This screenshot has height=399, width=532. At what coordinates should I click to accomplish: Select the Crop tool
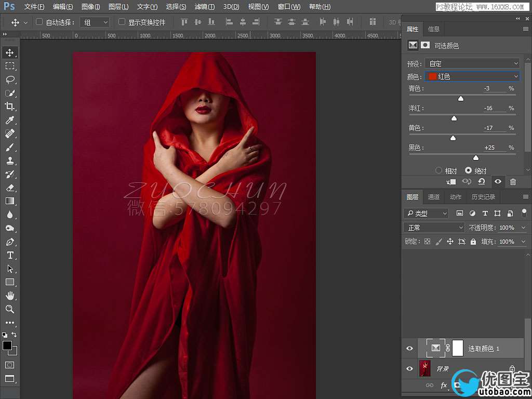[x=9, y=107]
